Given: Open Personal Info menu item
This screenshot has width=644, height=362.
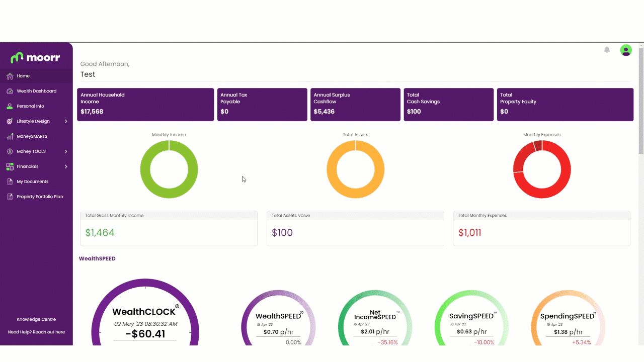Looking at the screenshot, I should click(36, 106).
